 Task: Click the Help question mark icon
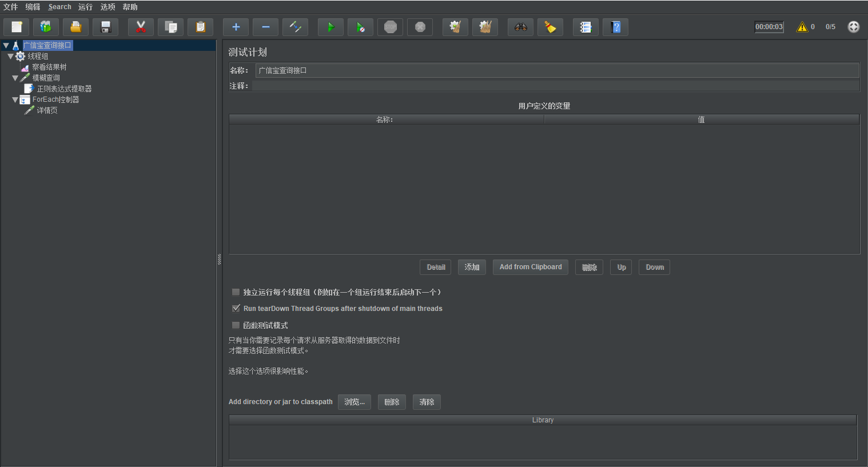pyautogui.click(x=615, y=27)
